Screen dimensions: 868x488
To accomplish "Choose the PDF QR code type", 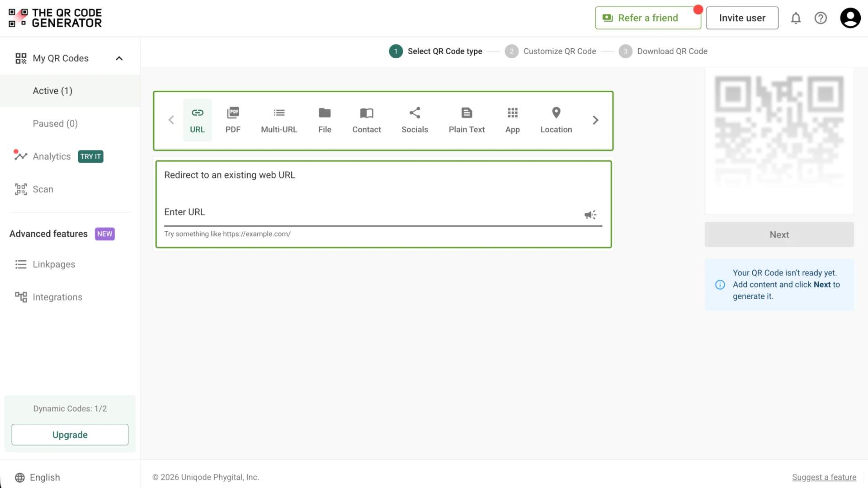I will tap(233, 120).
